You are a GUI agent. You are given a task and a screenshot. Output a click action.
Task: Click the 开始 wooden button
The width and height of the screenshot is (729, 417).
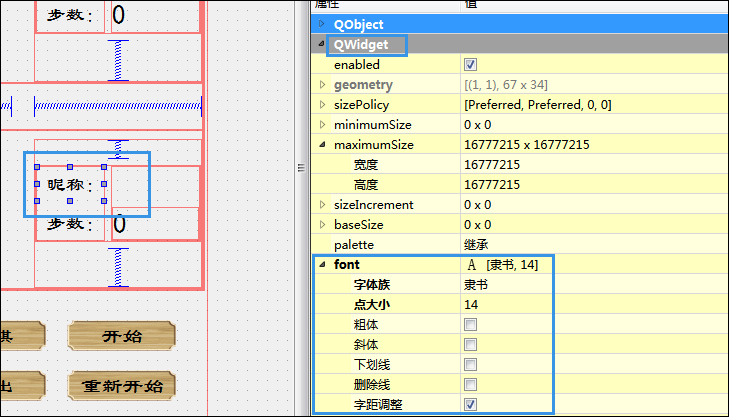(x=122, y=336)
